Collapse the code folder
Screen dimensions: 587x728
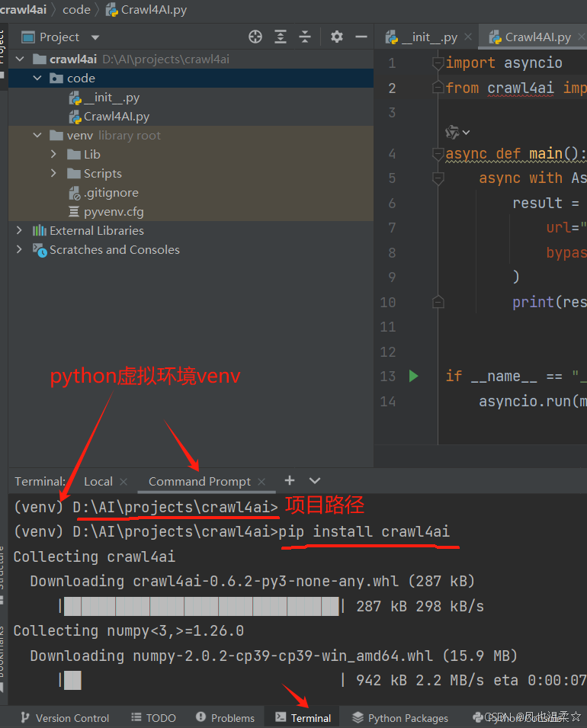tap(37, 78)
